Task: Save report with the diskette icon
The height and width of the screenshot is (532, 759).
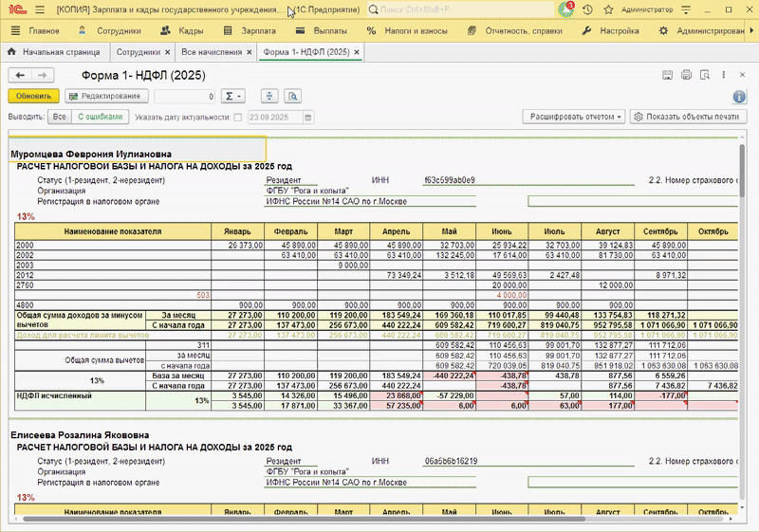Action: pos(668,75)
